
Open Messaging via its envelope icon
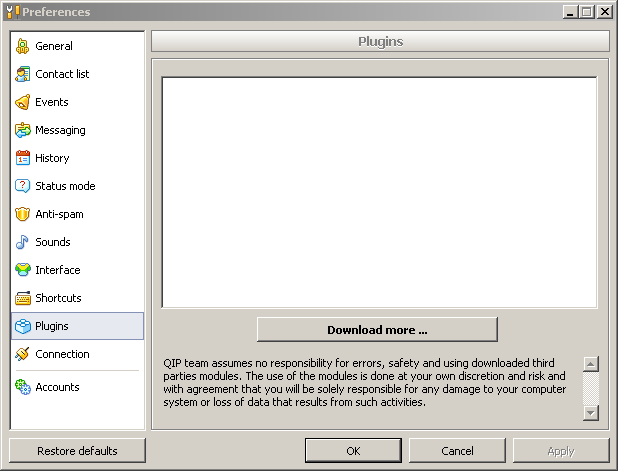(x=23, y=130)
